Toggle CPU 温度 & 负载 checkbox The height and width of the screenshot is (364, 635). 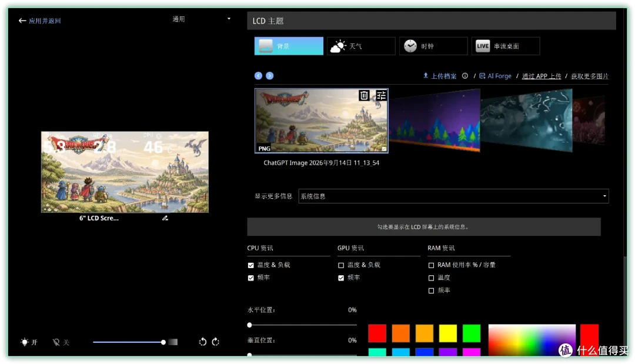pyautogui.click(x=250, y=265)
